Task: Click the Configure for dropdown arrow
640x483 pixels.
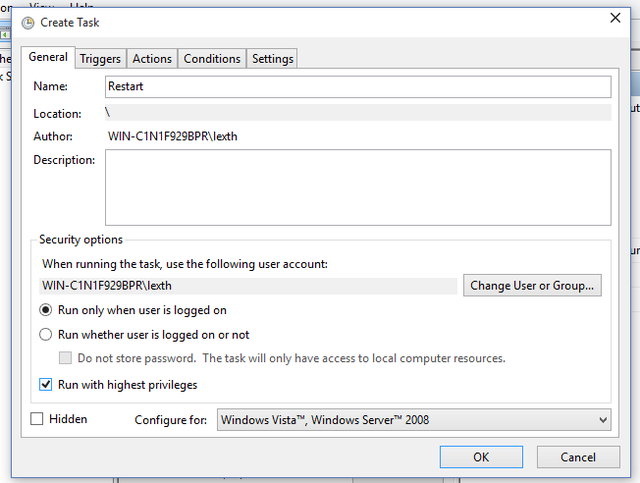Action: click(602, 420)
